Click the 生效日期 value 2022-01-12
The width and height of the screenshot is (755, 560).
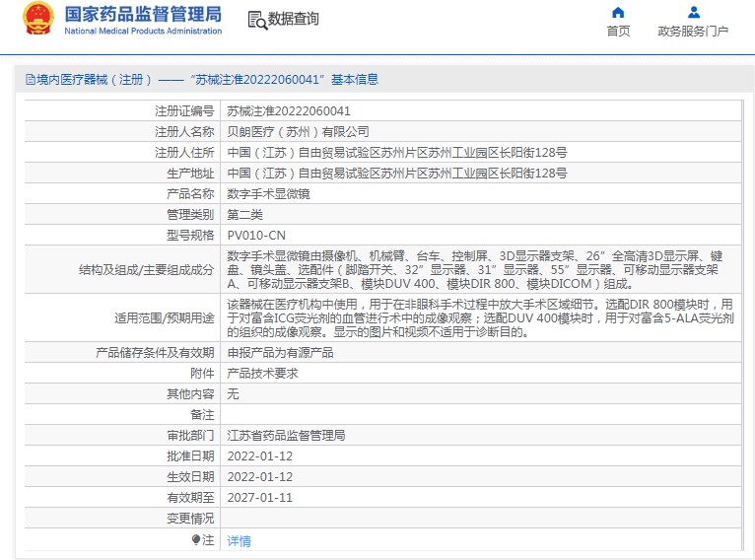260,477
